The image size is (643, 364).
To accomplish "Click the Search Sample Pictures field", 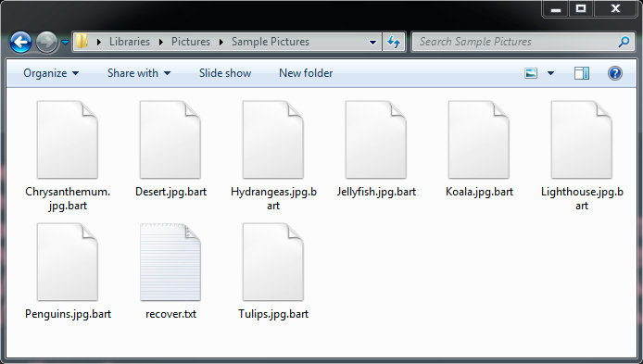I will pyautogui.click(x=517, y=42).
